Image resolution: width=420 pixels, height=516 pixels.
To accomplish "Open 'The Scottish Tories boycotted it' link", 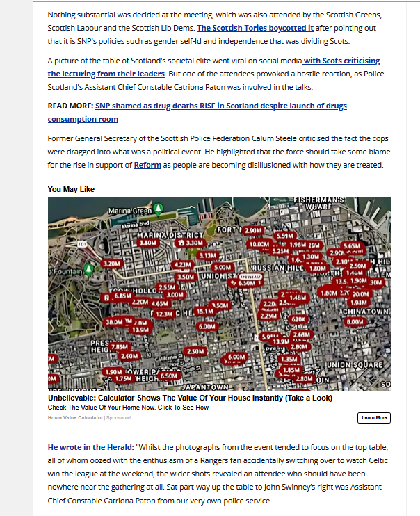I will click(255, 28).
